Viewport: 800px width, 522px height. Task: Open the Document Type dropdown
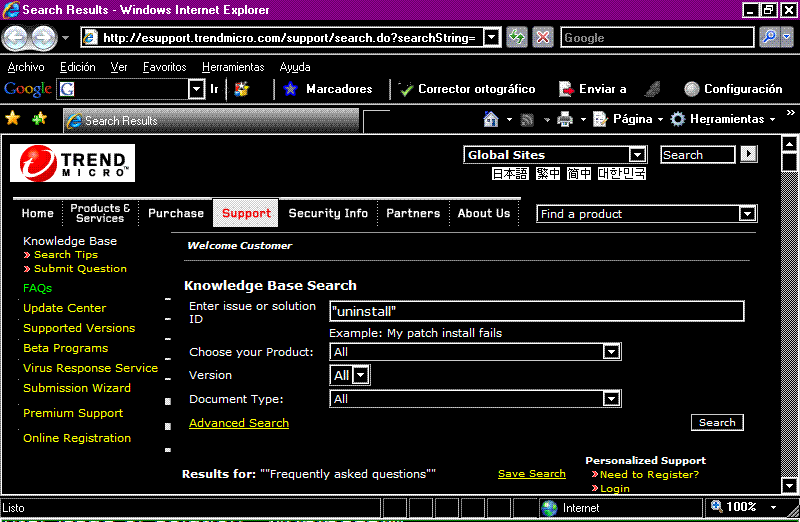611,399
